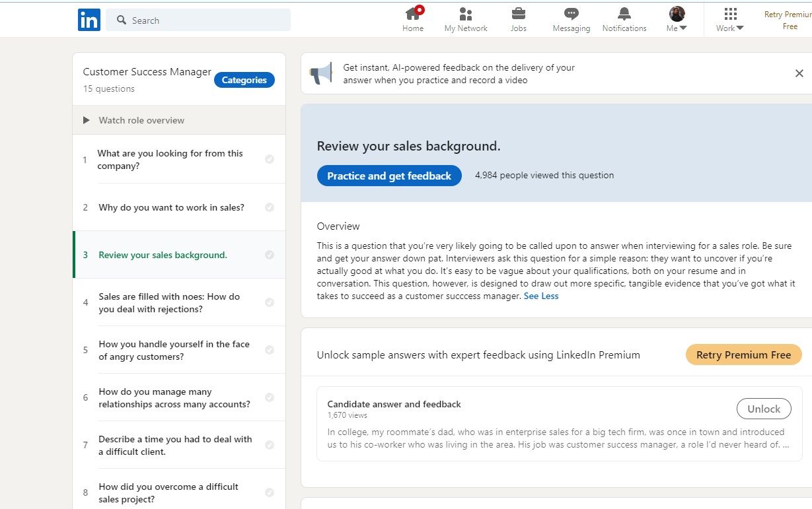Open Messaging chat icon
Viewport: 812px width, 509px height.
pos(572,14)
